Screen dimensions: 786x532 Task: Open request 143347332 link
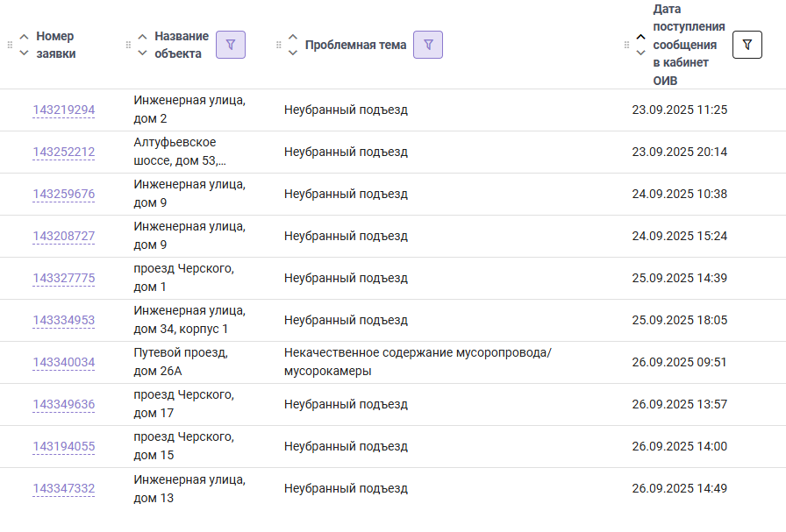pos(64,488)
